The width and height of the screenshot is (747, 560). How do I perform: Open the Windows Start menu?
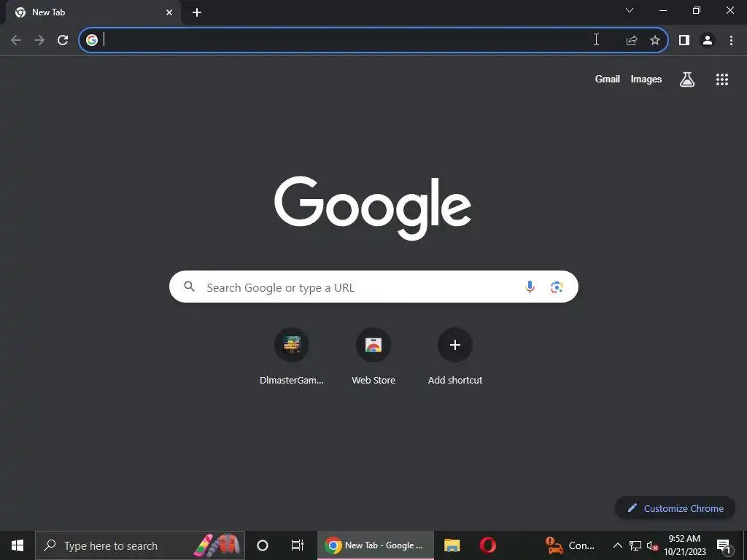click(x=18, y=545)
